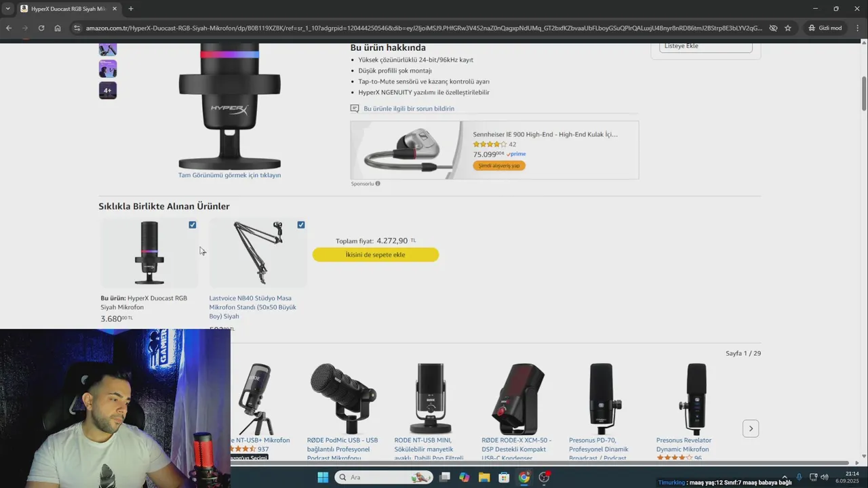This screenshot has width=868, height=488.
Task: Click the Lastvoice microphone stand image
Action: [x=258, y=252]
